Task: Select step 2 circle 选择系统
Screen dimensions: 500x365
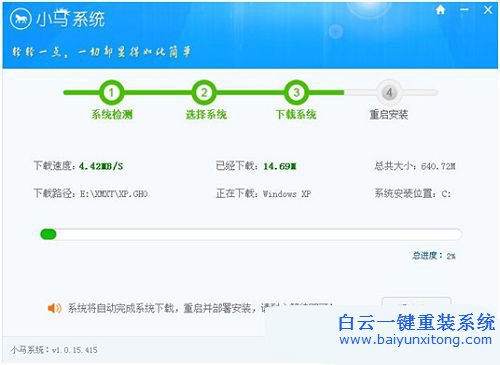Action: (x=204, y=92)
